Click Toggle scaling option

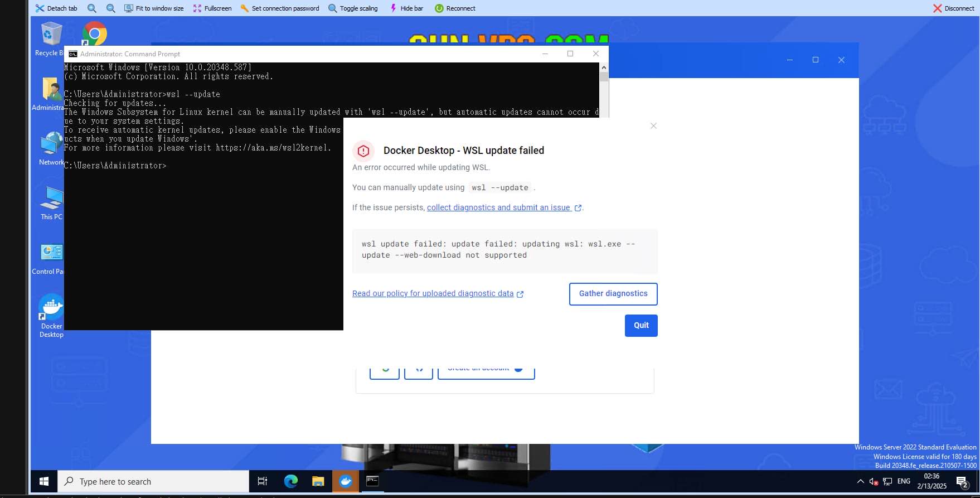point(353,8)
